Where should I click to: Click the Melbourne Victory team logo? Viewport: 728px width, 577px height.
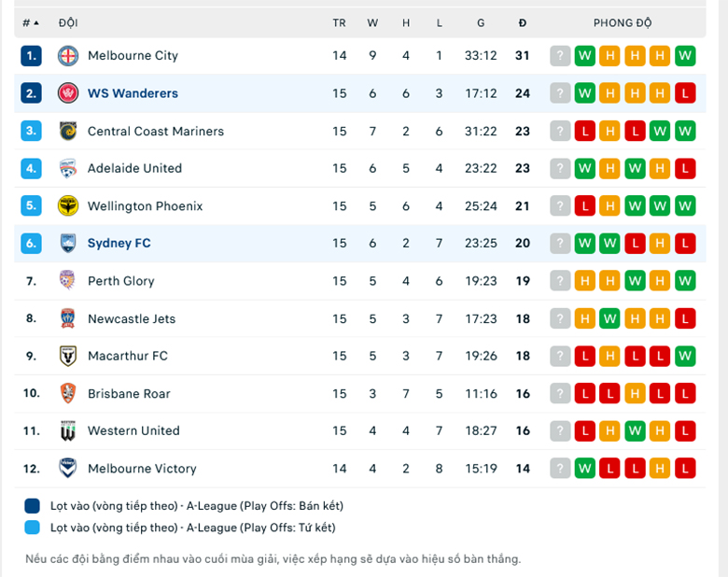[67, 469]
